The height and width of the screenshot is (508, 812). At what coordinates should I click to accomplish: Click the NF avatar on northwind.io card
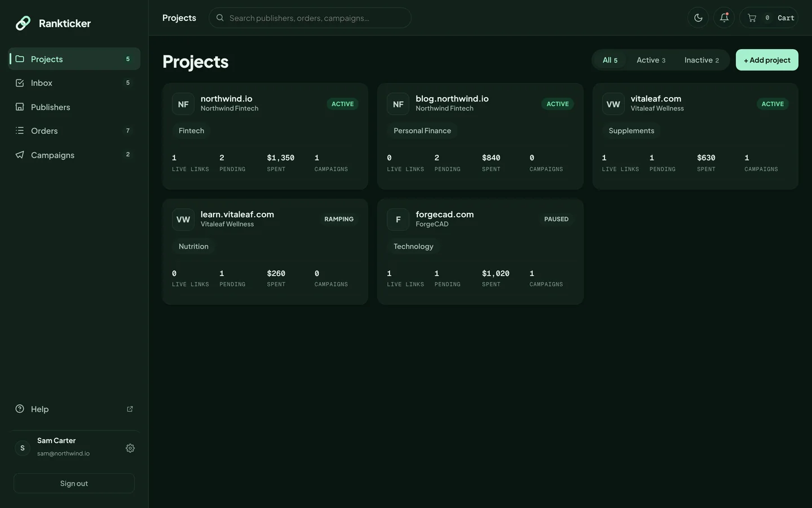tap(183, 104)
